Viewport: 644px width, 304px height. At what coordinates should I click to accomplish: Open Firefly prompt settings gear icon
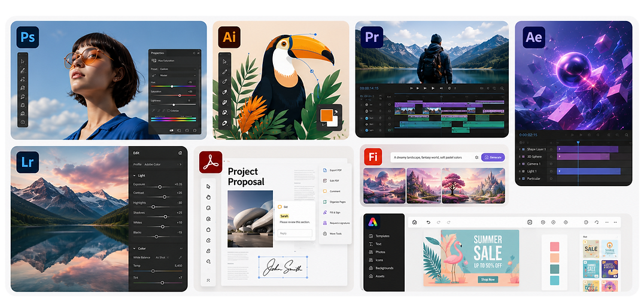tap(476, 157)
